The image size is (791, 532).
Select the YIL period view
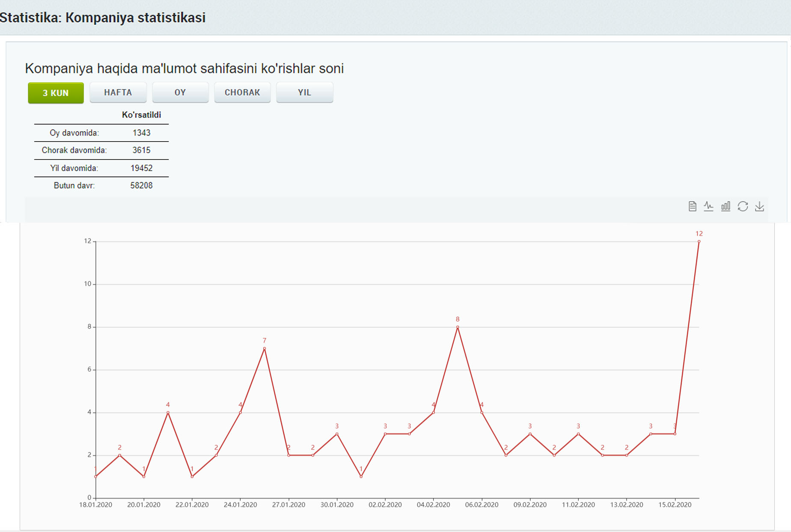click(304, 93)
